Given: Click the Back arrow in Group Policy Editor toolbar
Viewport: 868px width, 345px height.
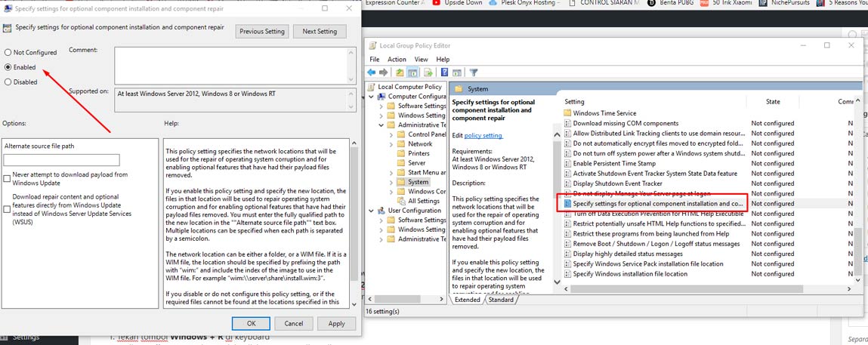Looking at the screenshot, I should coord(372,72).
